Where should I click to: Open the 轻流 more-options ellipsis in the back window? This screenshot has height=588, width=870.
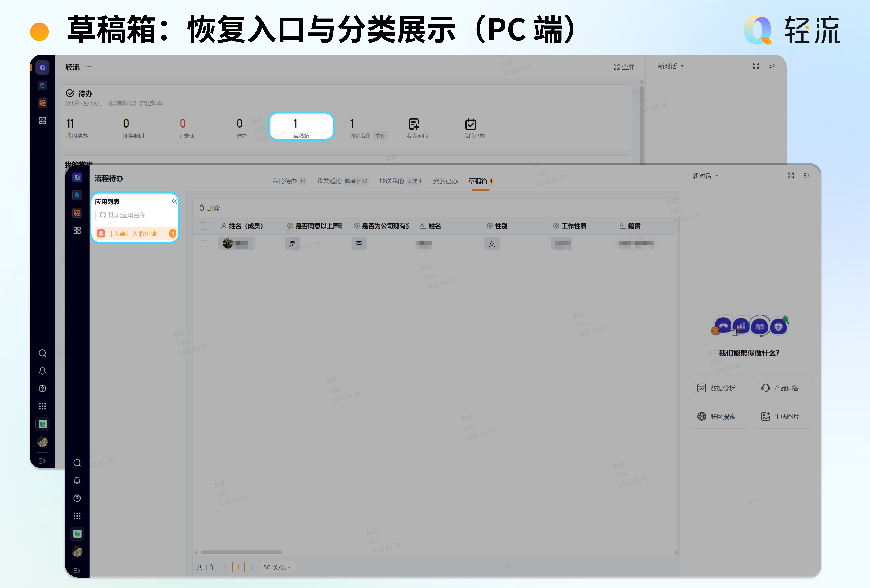[88, 67]
